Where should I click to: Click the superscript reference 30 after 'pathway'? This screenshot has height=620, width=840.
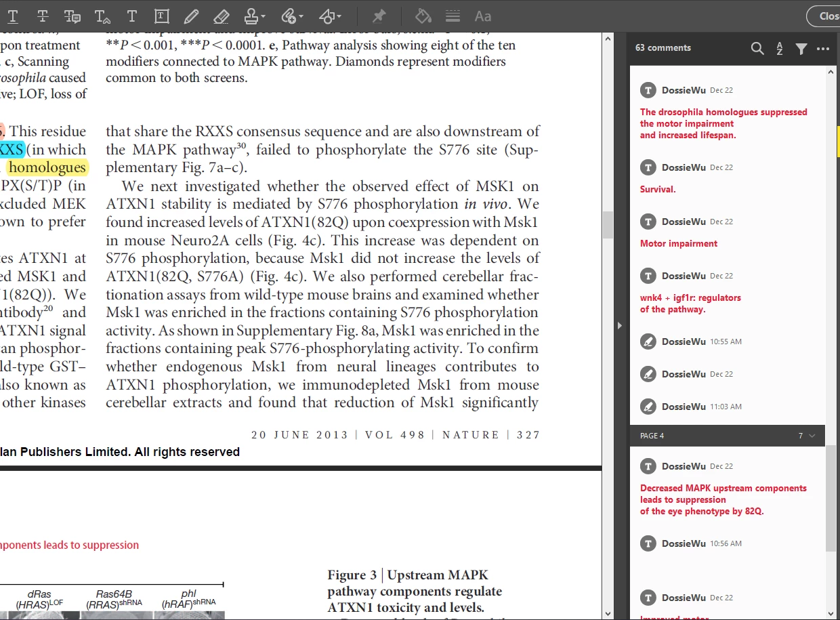coord(241,145)
